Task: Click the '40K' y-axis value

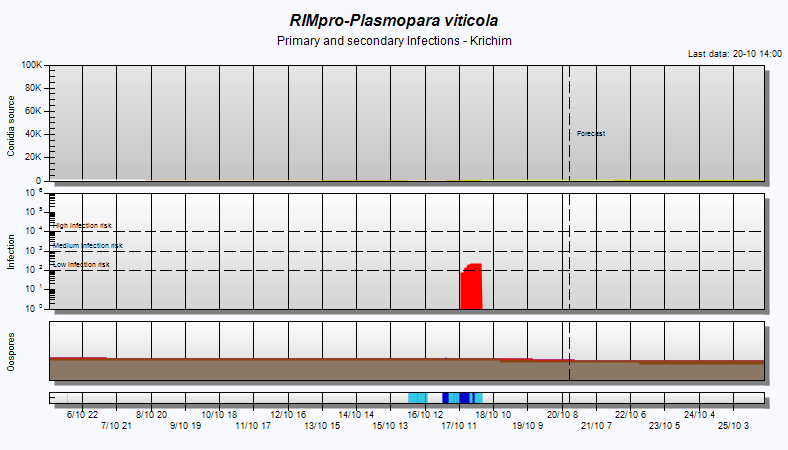Action: [33, 134]
